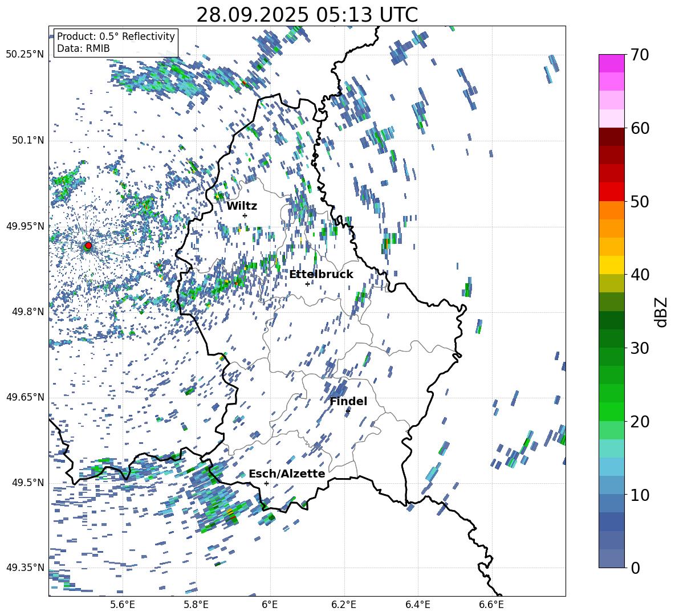Click the 'Data: RMIB' text
The image size is (675, 616).
[x=83, y=48]
